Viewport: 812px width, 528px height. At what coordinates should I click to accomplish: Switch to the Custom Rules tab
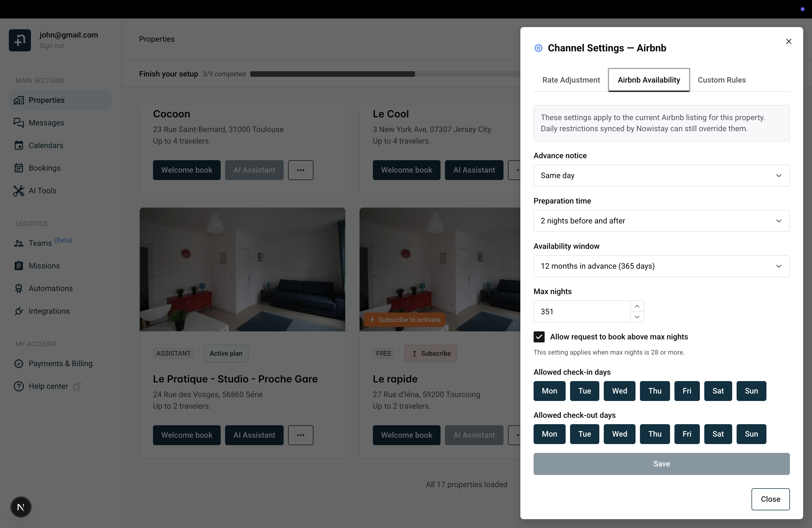pos(722,80)
